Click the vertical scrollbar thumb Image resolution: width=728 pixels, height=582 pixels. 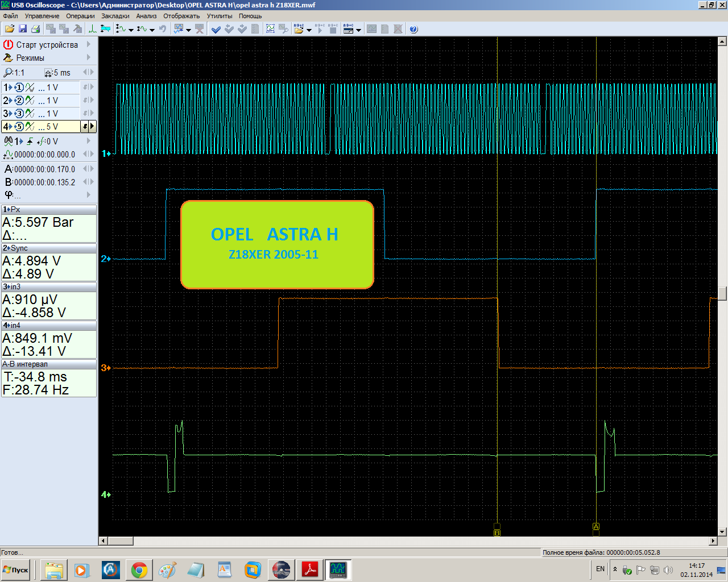[x=722, y=293]
